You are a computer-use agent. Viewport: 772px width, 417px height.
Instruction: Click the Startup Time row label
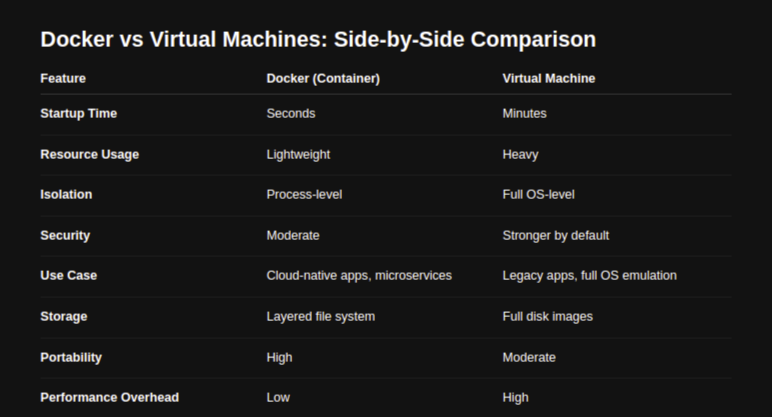tap(79, 113)
